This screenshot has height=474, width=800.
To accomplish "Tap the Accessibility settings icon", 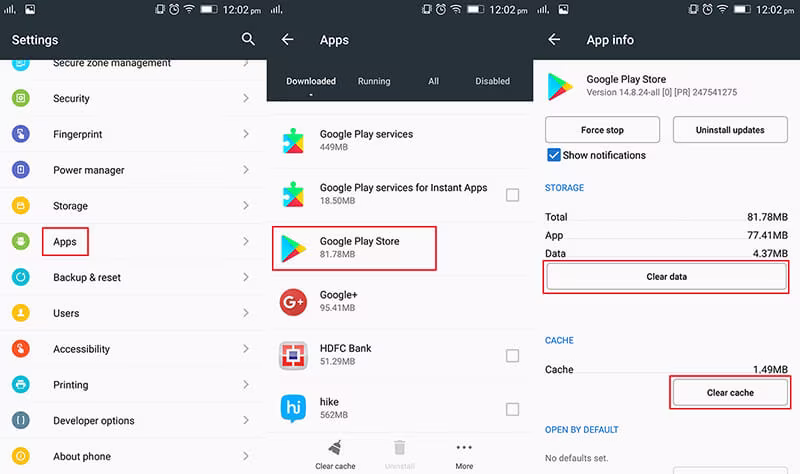I will [21, 348].
